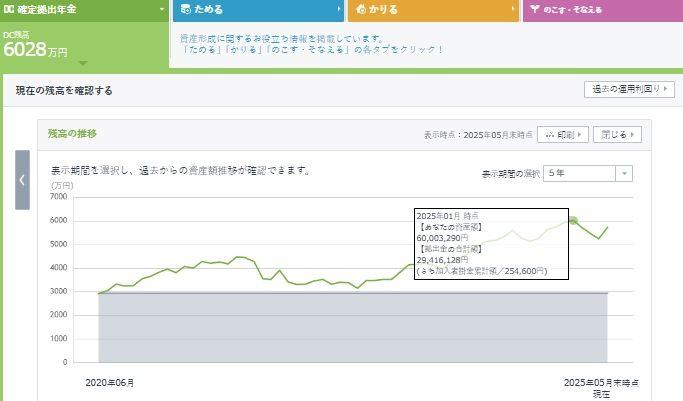Click the 確定拠出年金 DC icon
The height and width of the screenshot is (401, 683).
9,9
